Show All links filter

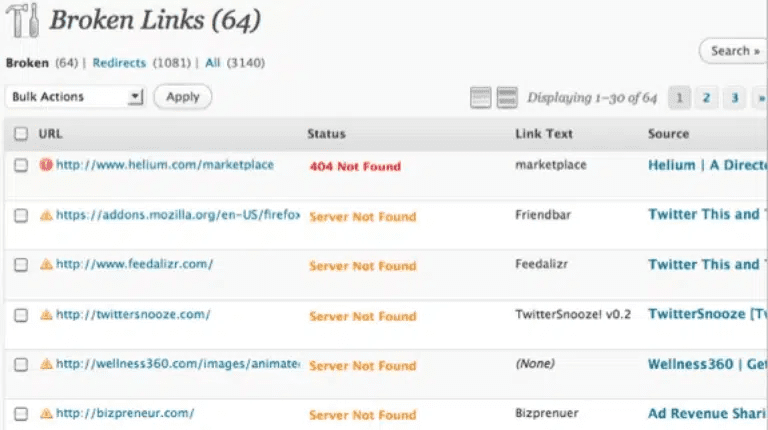(213, 62)
